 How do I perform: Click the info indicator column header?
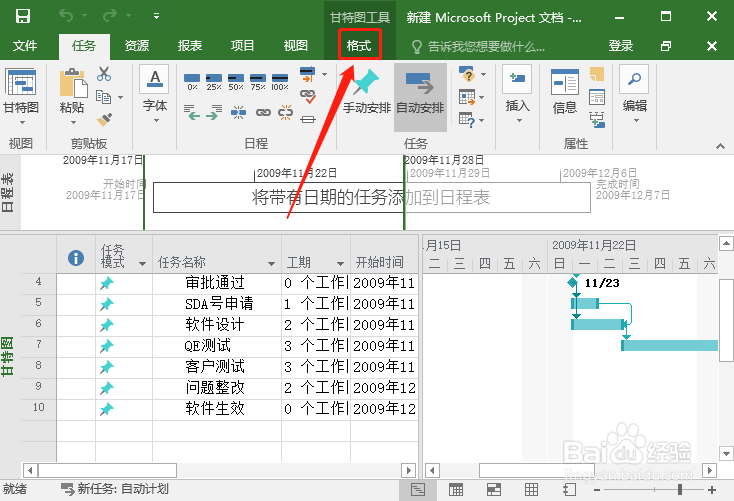click(76, 258)
